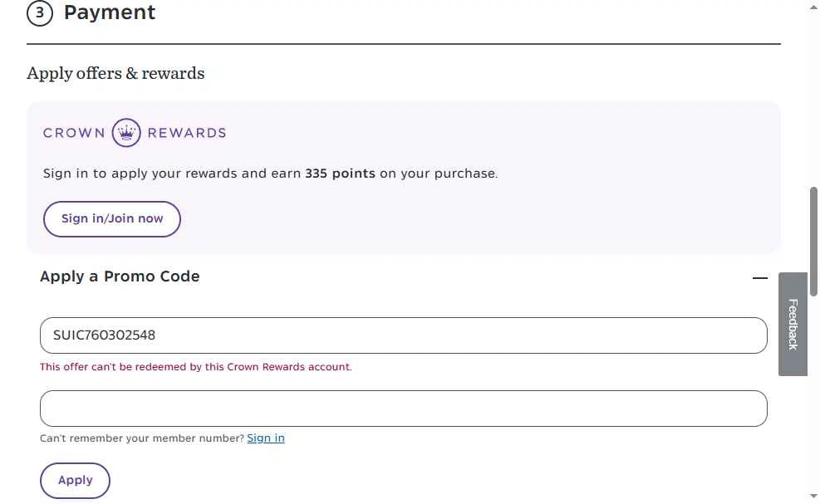Image resolution: width=820 pixels, height=504 pixels.
Task: Open Sign in link below member number field
Action: pos(266,438)
